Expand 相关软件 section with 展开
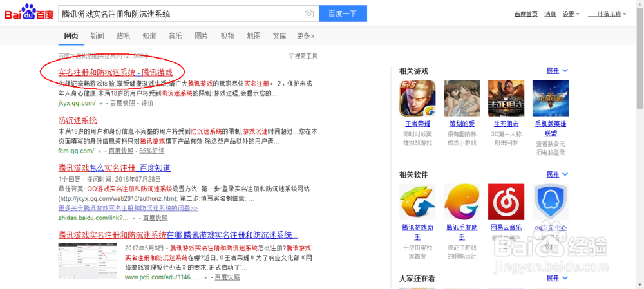Image resolution: width=644 pixels, height=289 pixels. click(557, 174)
